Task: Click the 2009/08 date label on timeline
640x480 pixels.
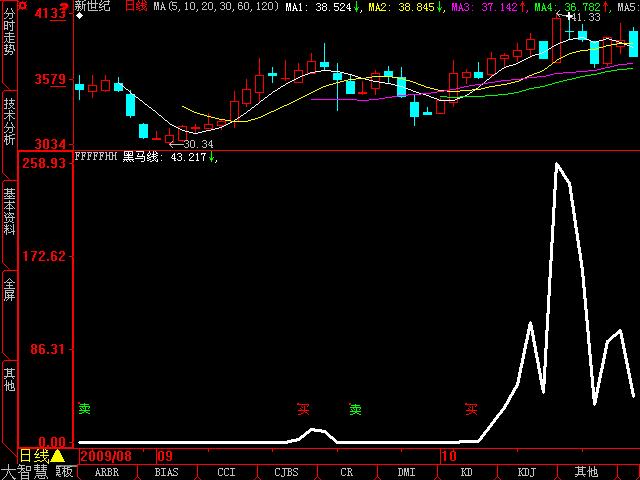Action: click(x=106, y=456)
